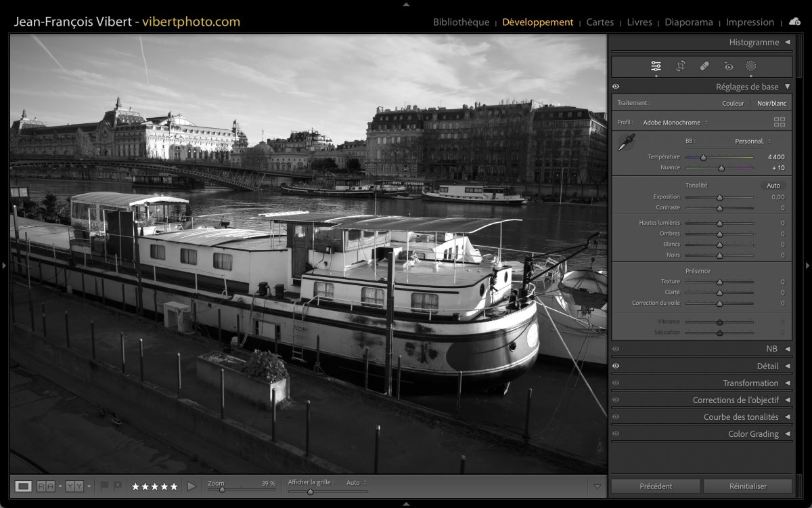Select the Masking circle tool
Viewport: 812px width, 508px height.
pyautogui.click(x=750, y=66)
